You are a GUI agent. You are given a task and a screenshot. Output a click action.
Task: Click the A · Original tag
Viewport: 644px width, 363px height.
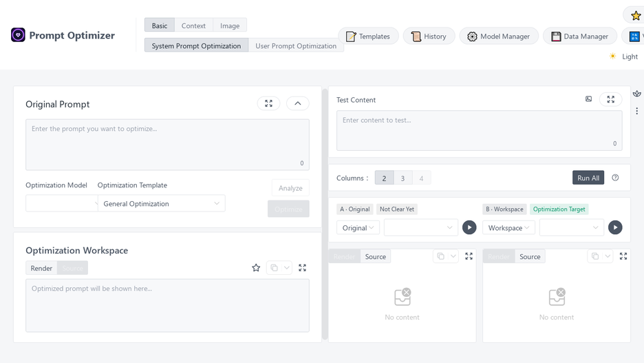pos(355,209)
